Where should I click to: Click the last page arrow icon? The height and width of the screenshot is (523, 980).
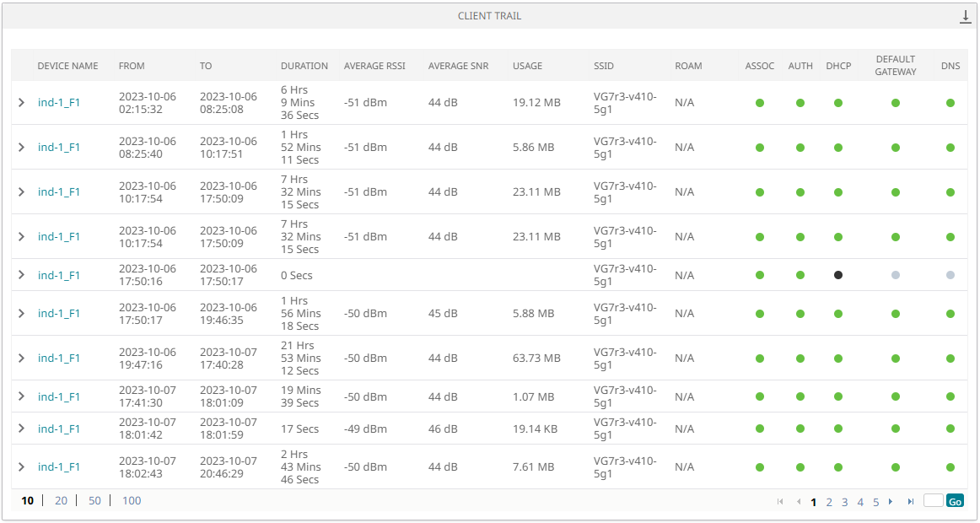910,501
